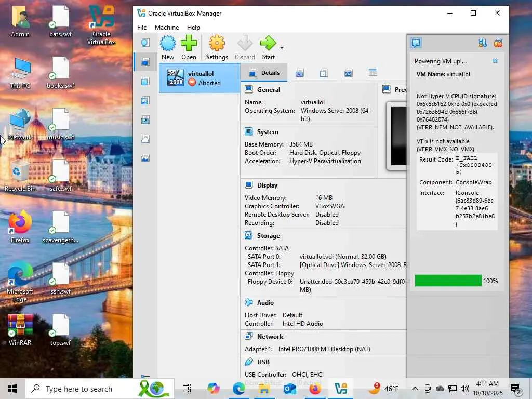The image size is (532, 399).
Task: Click the taskbar search box
Action: (x=100, y=389)
